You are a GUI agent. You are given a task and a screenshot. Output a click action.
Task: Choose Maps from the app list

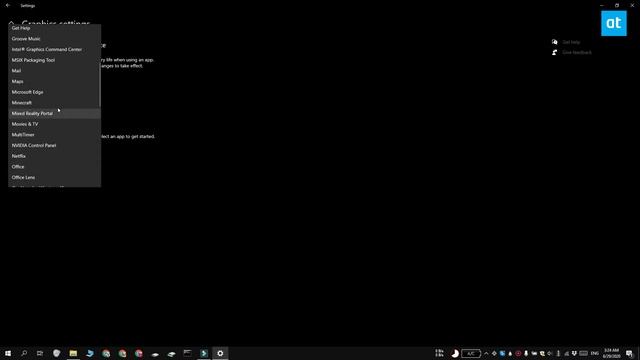tap(54, 81)
